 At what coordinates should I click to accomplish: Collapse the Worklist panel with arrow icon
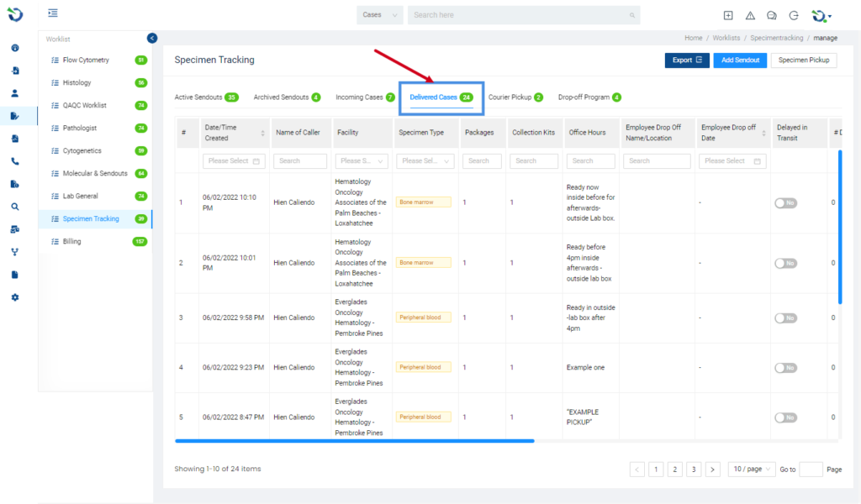pos(152,38)
